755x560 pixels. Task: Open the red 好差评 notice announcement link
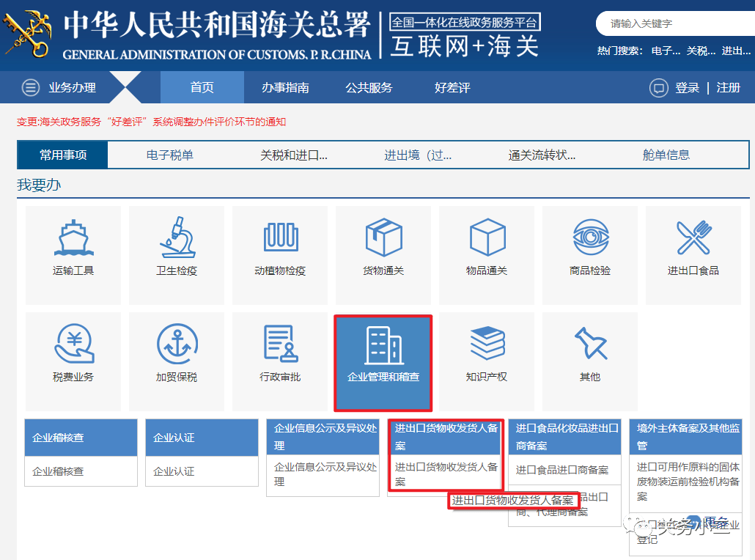tap(152, 122)
